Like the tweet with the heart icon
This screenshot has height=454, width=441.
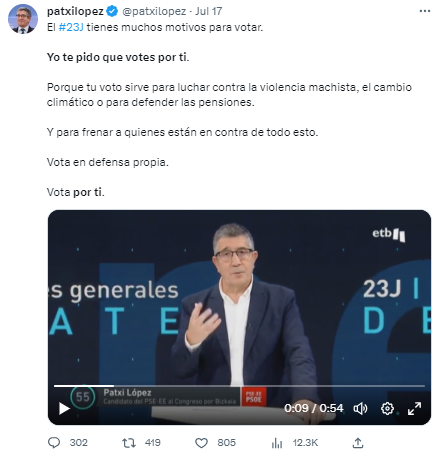coord(201,443)
